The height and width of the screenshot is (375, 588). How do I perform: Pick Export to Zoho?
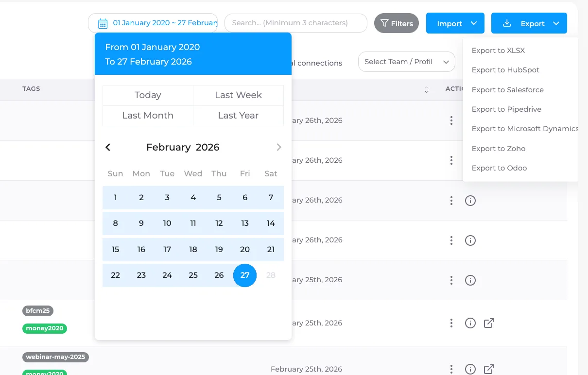click(499, 149)
